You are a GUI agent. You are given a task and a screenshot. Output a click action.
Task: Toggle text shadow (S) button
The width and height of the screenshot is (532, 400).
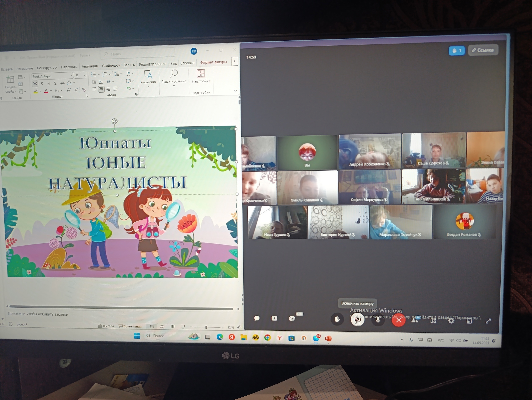tap(55, 83)
